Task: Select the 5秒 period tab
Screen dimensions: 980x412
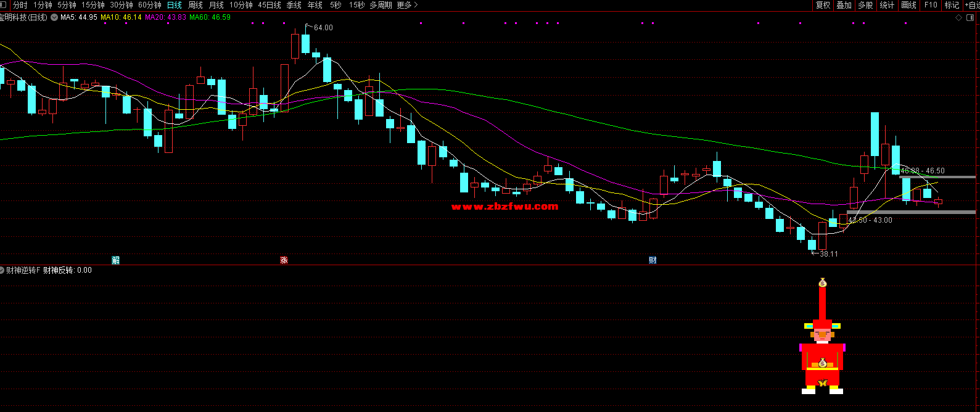Action: point(336,5)
